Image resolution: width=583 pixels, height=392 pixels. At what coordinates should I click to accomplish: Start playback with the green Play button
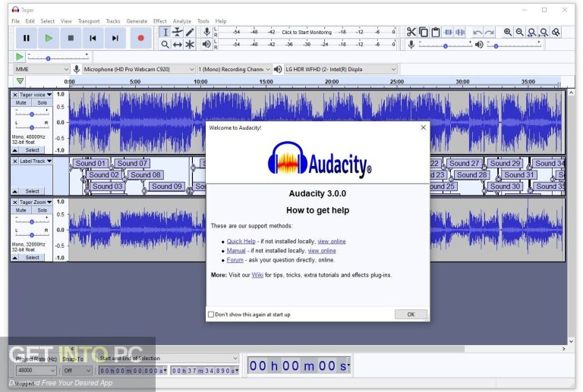[x=49, y=38]
